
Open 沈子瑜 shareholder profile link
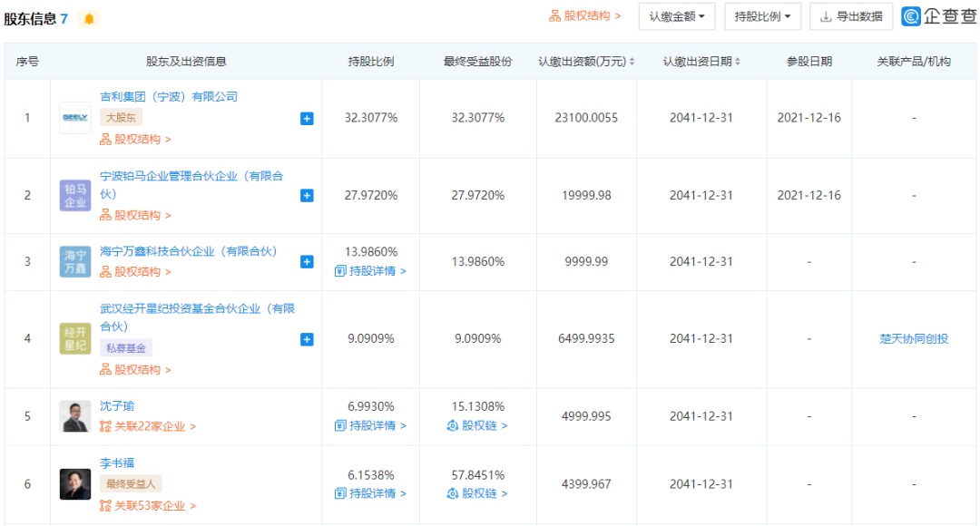[117, 406]
